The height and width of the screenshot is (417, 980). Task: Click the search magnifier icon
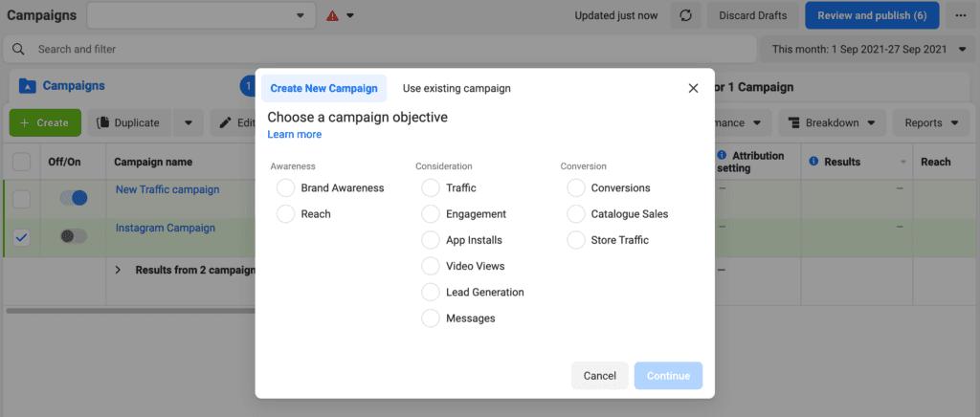coord(18,49)
